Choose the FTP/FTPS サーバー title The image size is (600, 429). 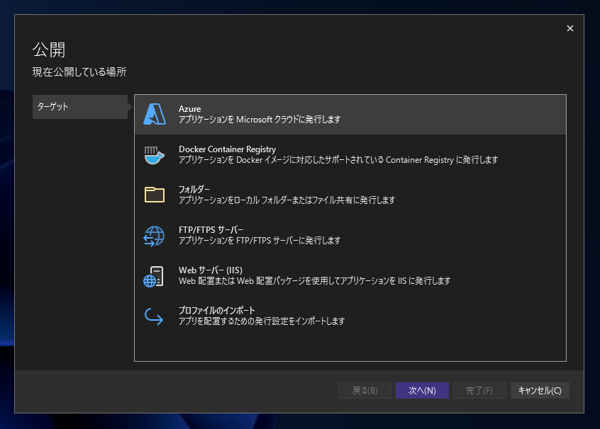pyautogui.click(x=210, y=230)
